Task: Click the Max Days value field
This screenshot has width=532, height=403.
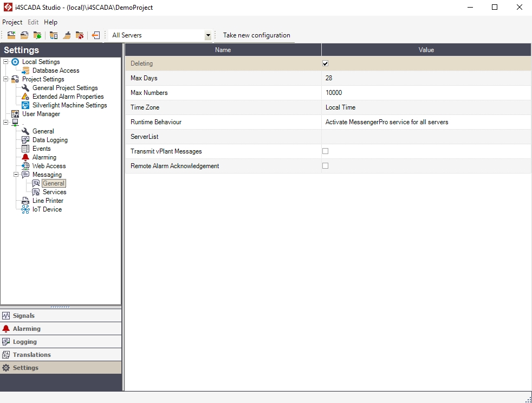Action: [x=426, y=78]
